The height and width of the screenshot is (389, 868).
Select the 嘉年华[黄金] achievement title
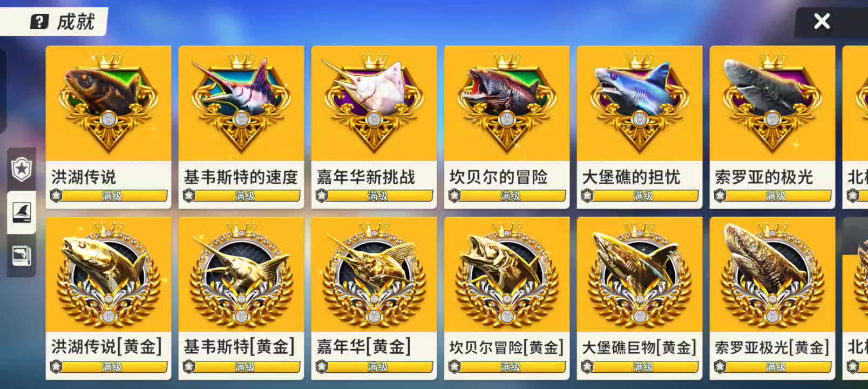(363, 346)
